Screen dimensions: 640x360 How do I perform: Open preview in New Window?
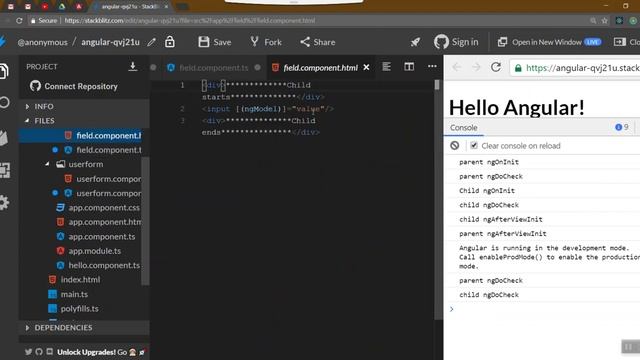click(x=549, y=42)
